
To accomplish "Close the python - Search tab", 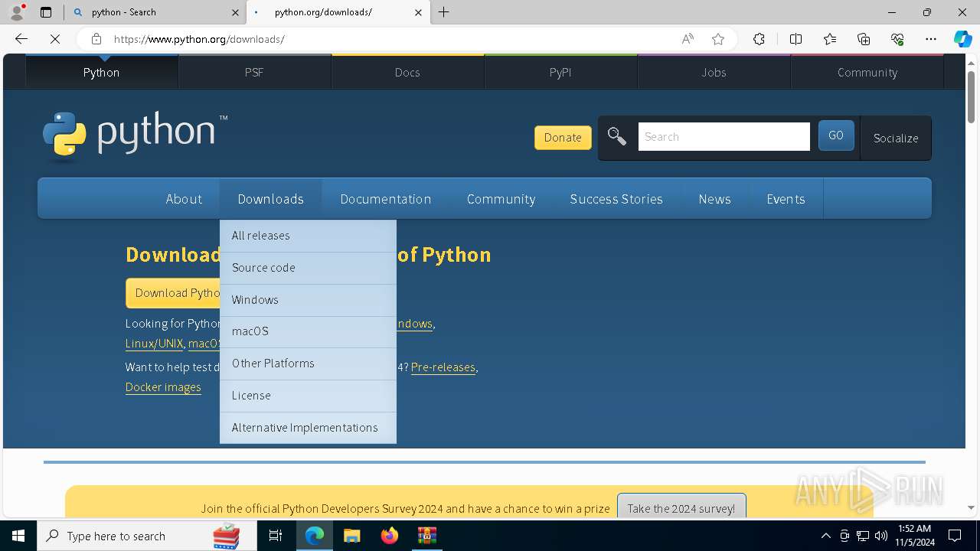I will pos(235,12).
